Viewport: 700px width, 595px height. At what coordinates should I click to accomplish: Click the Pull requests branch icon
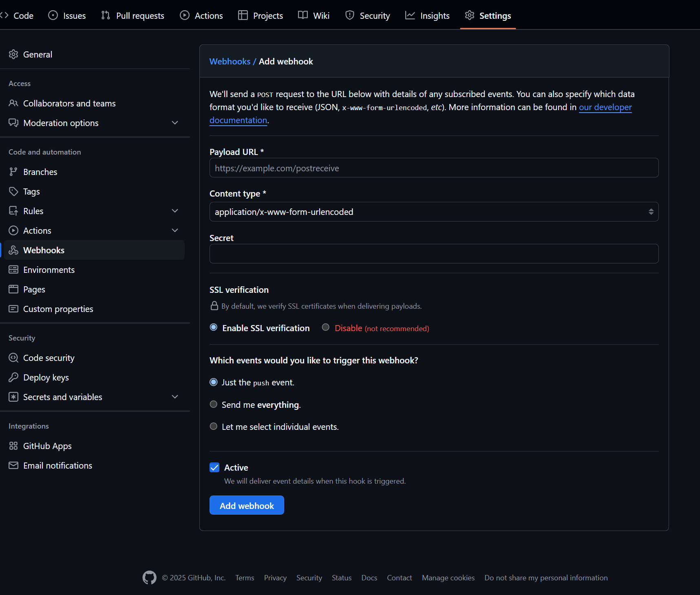(106, 15)
